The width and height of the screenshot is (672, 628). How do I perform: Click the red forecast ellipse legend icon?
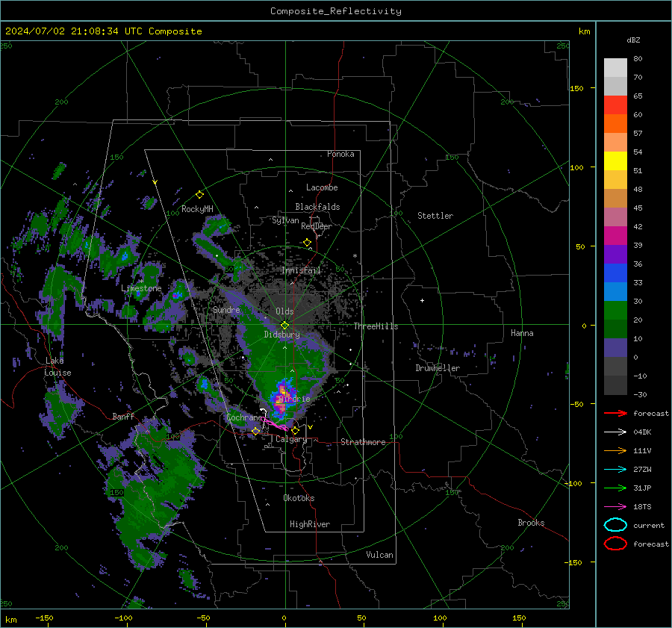(615, 544)
